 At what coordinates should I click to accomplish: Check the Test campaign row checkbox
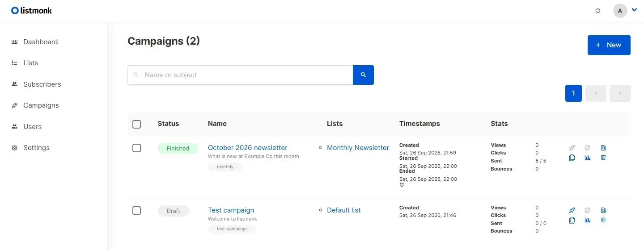point(137,210)
